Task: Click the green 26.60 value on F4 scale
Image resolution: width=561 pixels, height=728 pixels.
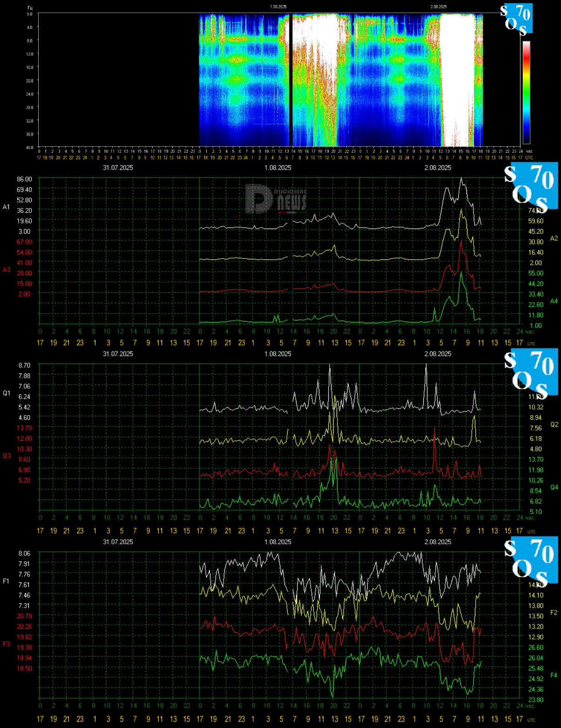Action: (536, 647)
